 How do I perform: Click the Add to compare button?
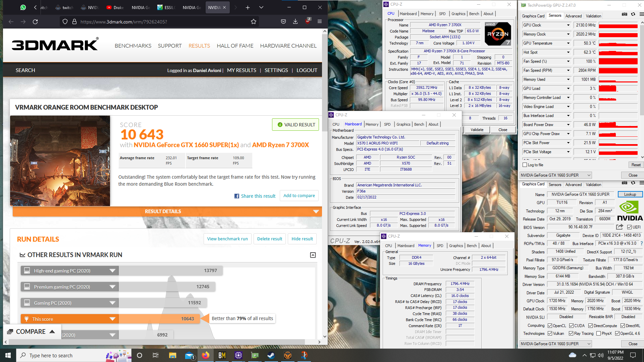click(299, 196)
